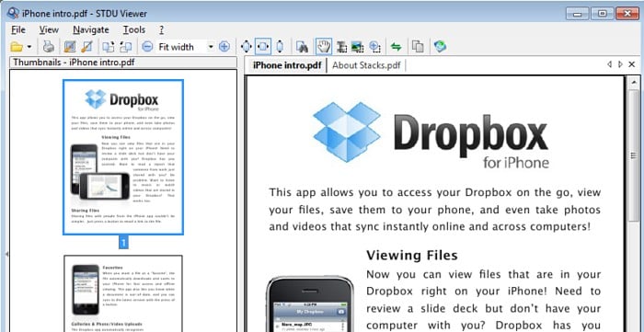Expand the recent files arrow beside Open
The image size is (644, 332).
pyautogui.click(x=29, y=47)
